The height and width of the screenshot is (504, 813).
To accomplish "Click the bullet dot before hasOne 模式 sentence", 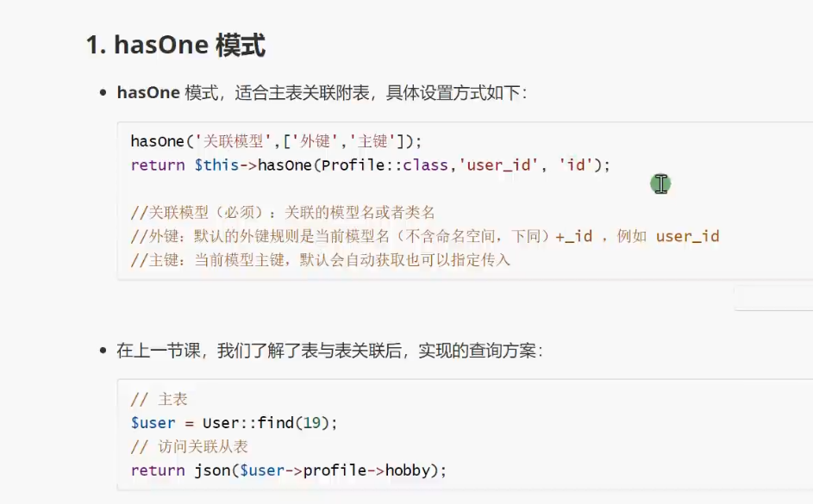I will (x=103, y=93).
